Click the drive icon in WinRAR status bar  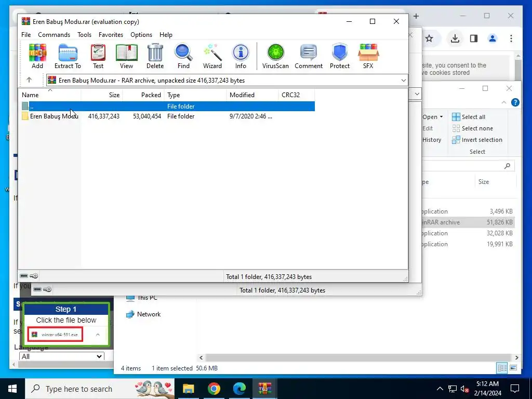pos(24,276)
